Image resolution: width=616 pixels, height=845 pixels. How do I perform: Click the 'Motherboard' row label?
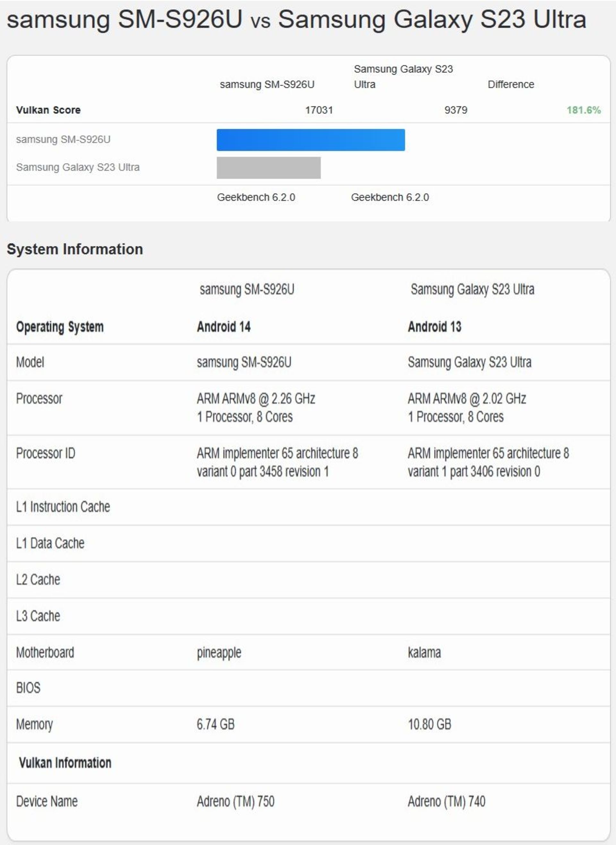(x=45, y=652)
